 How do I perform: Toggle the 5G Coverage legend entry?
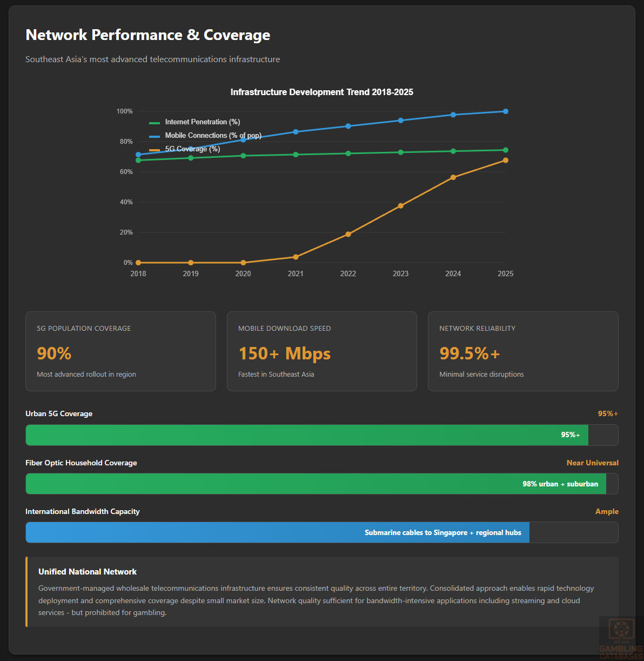coord(192,149)
